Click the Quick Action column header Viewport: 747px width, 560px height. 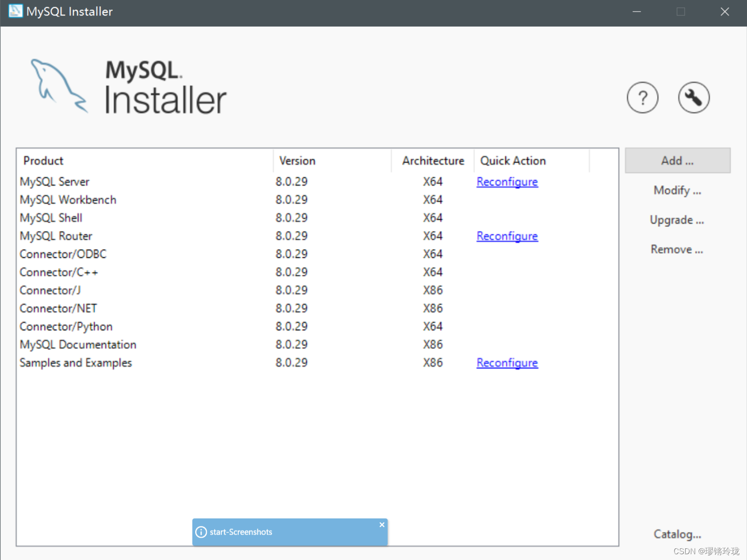(532, 161)
